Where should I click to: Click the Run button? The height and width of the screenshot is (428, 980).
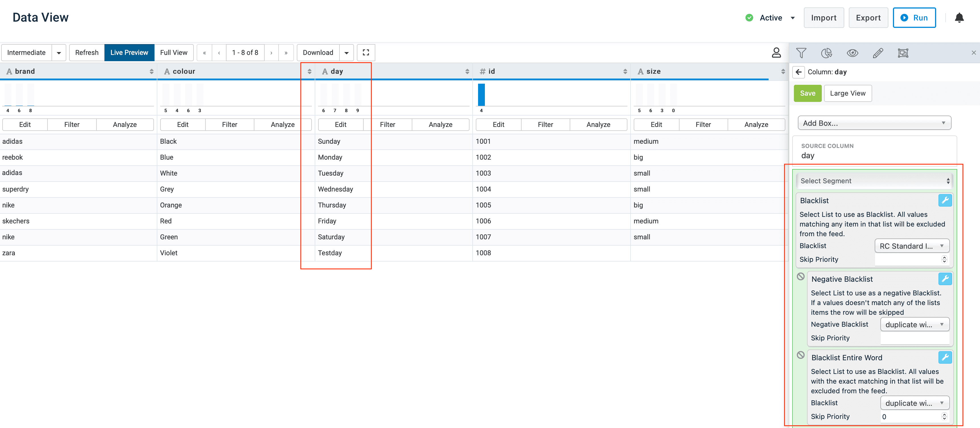(914, 18)
